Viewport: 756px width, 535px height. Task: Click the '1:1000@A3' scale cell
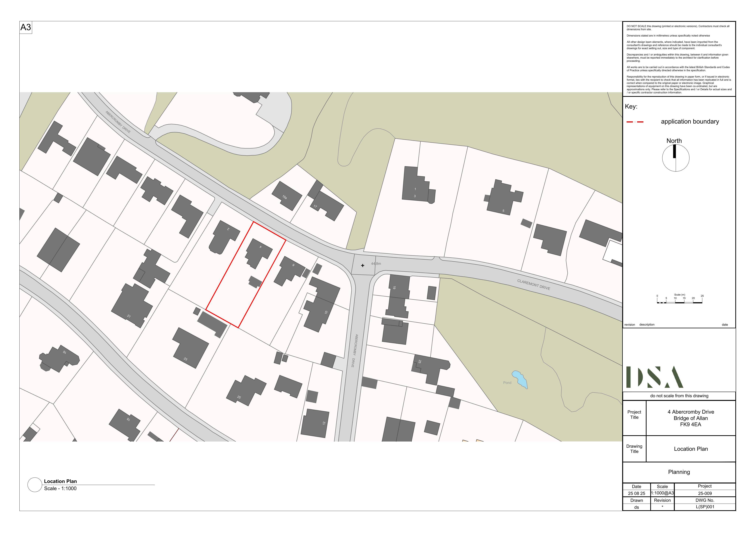point(662,493)
